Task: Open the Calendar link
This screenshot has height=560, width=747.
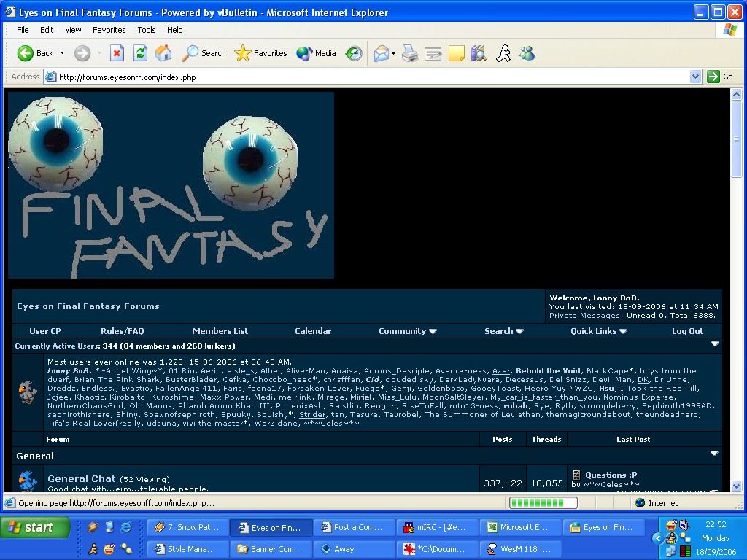Action: click(x=313, y=331)
